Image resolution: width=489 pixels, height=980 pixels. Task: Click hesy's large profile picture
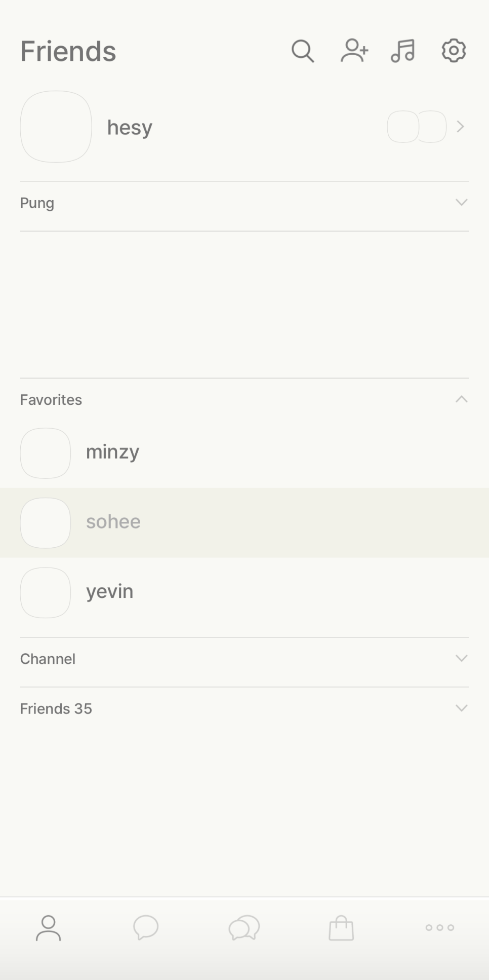(x=56, y=127)
